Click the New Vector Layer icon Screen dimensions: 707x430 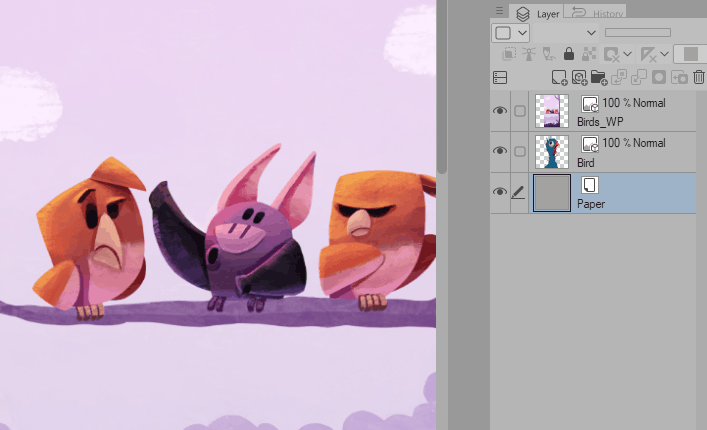[579, 77]
